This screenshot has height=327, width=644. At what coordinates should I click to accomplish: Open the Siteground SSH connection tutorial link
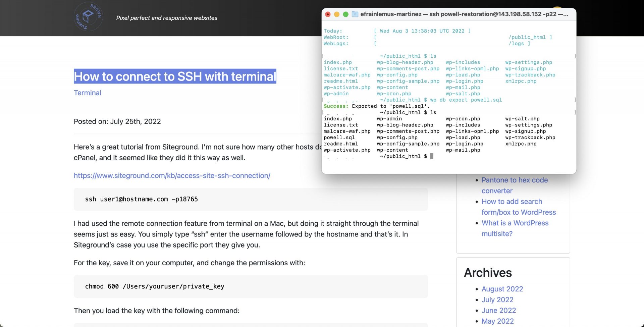coord(172,175)
